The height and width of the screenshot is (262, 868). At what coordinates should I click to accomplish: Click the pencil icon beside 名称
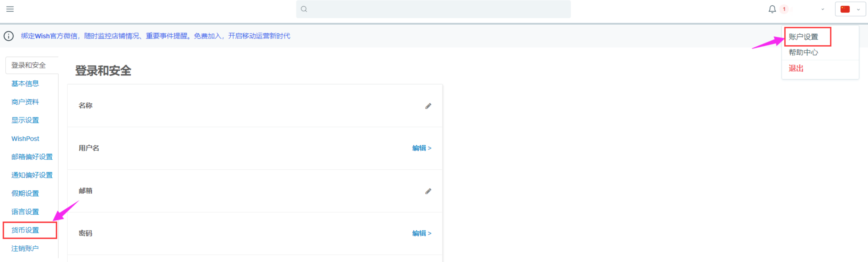[428, 106]
